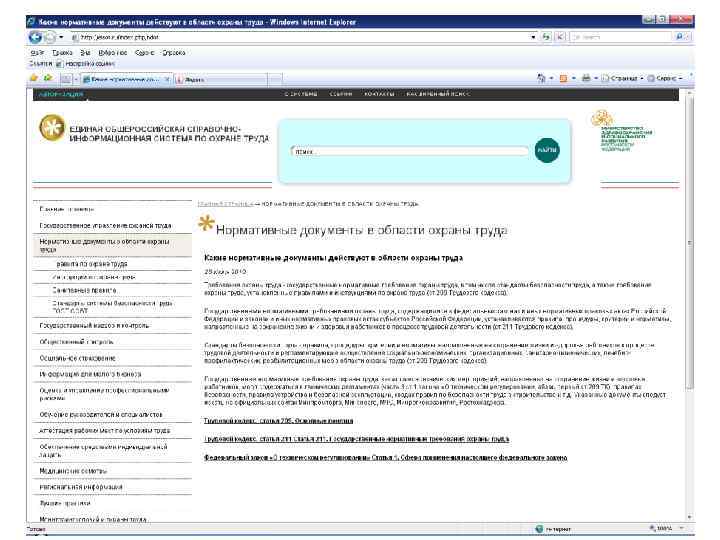
Task: Click the browser Back arrow button
Action: pos(35,37)
